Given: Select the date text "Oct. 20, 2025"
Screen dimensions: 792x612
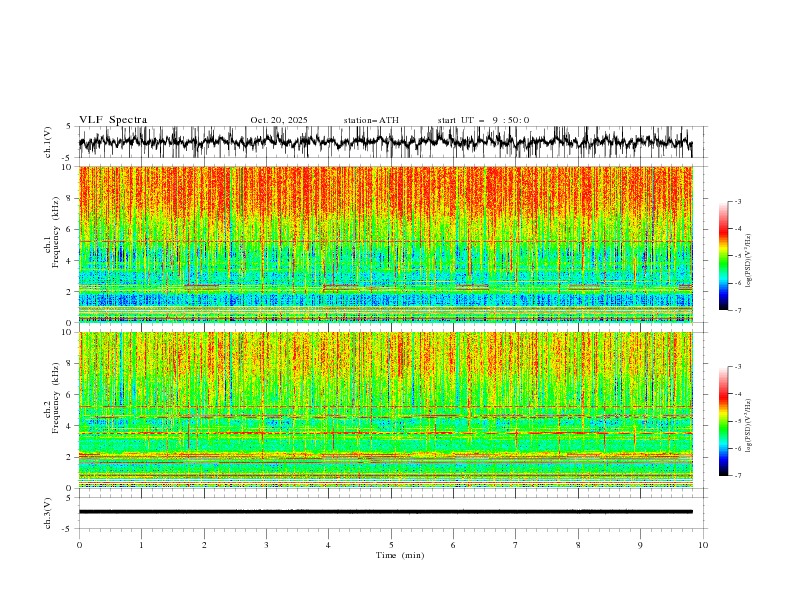Looking at the screenshot, I should (x=279, y=120).
